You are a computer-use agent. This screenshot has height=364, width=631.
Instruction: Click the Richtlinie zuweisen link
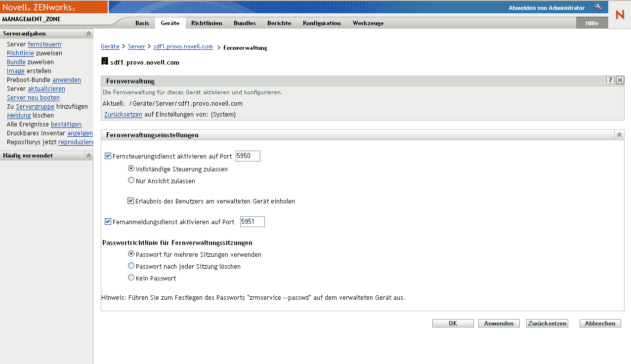click(x=20, y=53)
